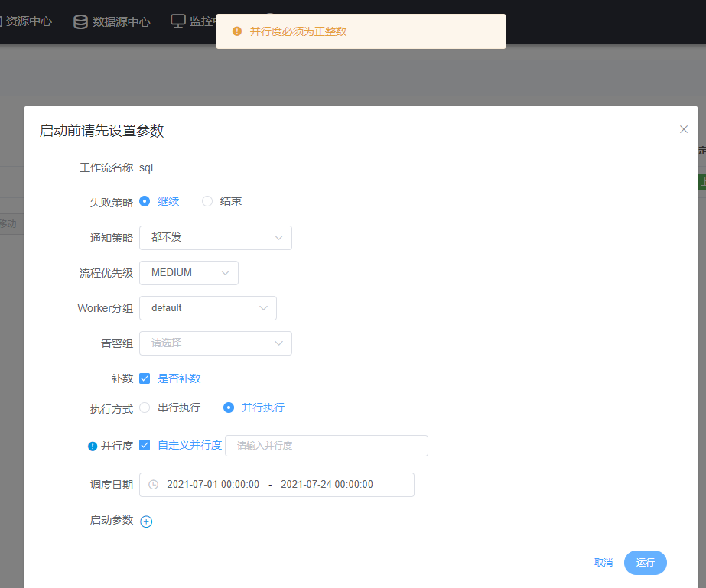Open the 流程优先级 MEDIUM dropdown
Screen dimensions: 706x588
coord(189,273)
